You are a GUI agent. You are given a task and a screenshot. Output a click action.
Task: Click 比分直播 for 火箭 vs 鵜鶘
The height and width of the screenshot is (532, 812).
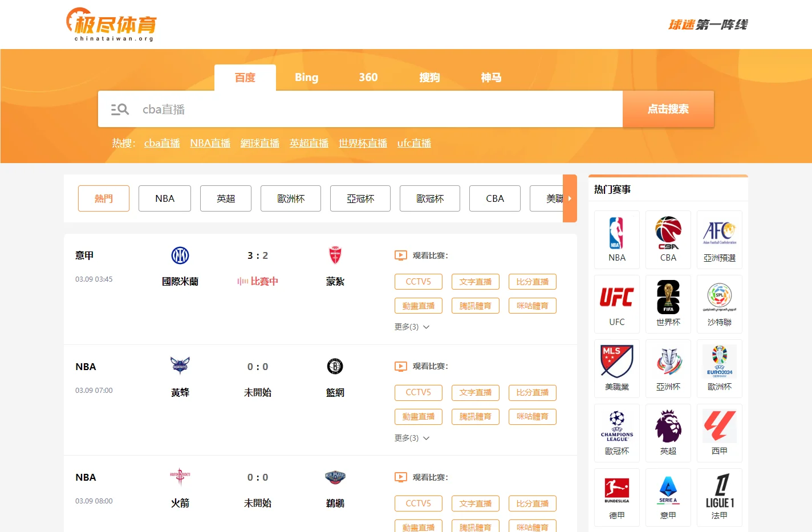(x=533, y=503)
